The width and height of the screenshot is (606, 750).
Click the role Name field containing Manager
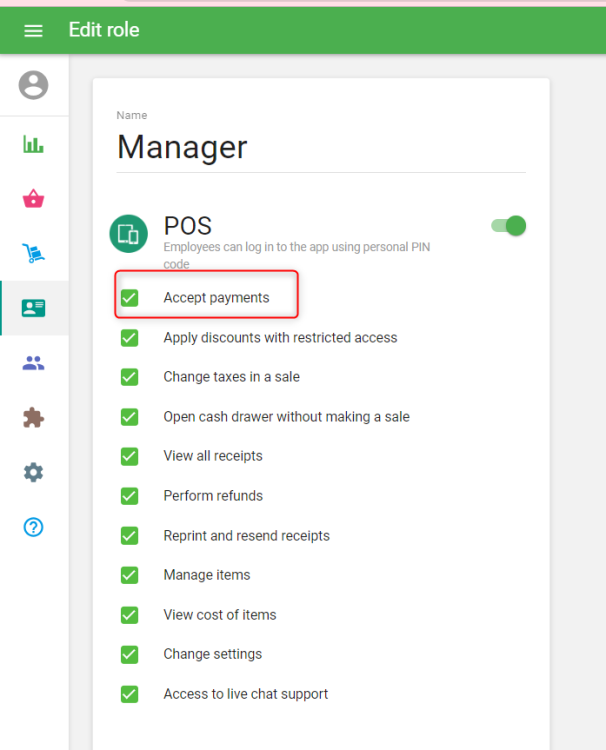(x=320, y=148)
